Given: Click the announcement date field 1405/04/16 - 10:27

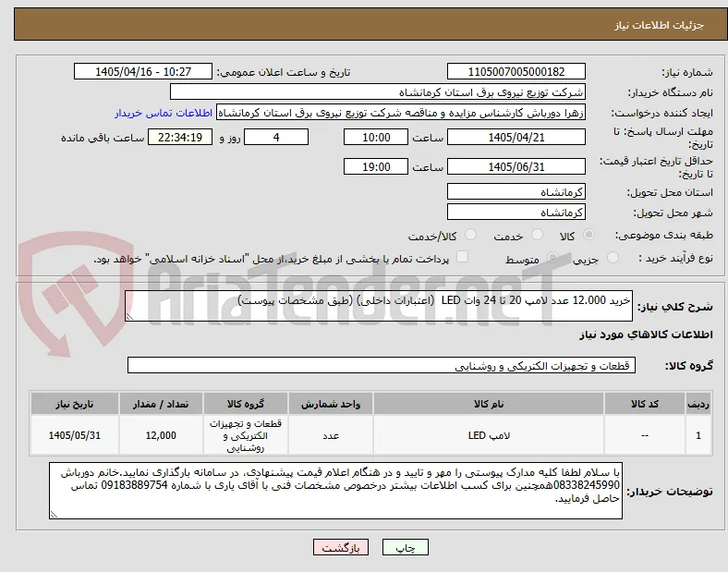Looking at the screenshot, I should 143,71.
